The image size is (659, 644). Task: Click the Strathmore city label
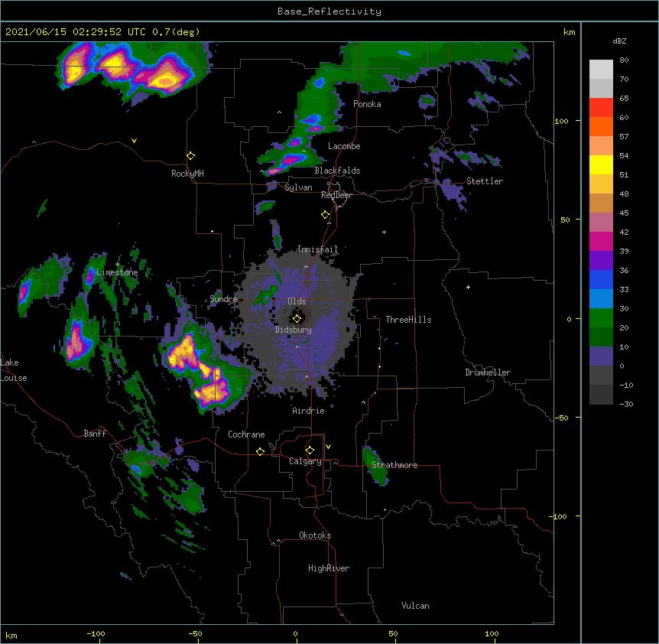click(x=394, y=465)
